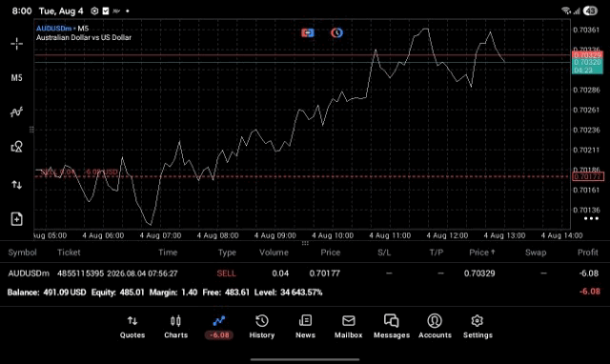
Task: Switch to the Charts tab
Action: point(175,327)
